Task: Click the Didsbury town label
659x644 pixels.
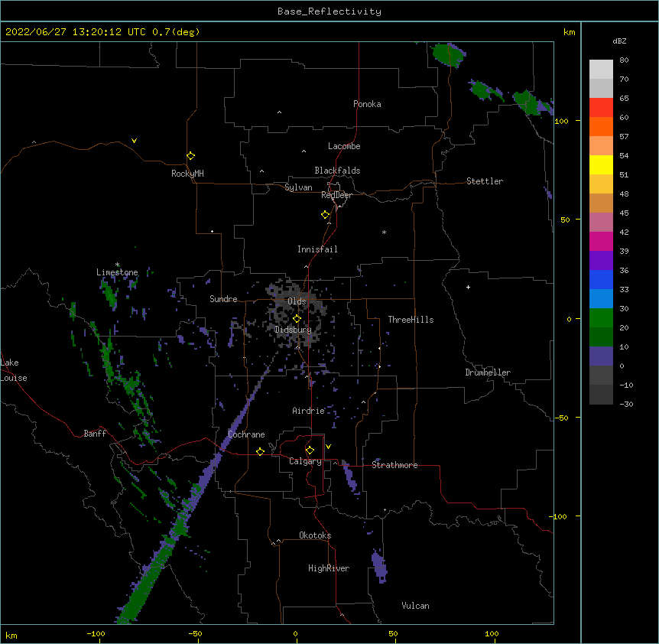Action: point(293,330)
